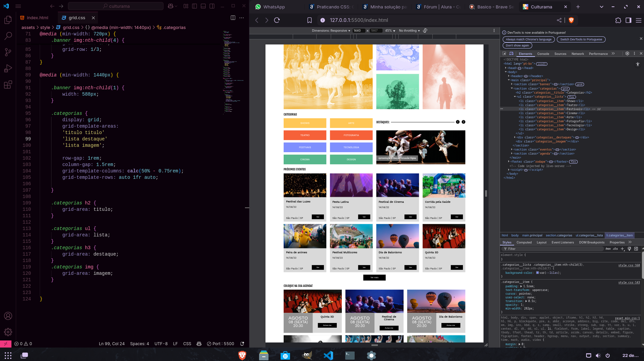Open the browser Extensions puzzle icon
The height and width of the screenshot is (361, 644).
tap(618, 20)
